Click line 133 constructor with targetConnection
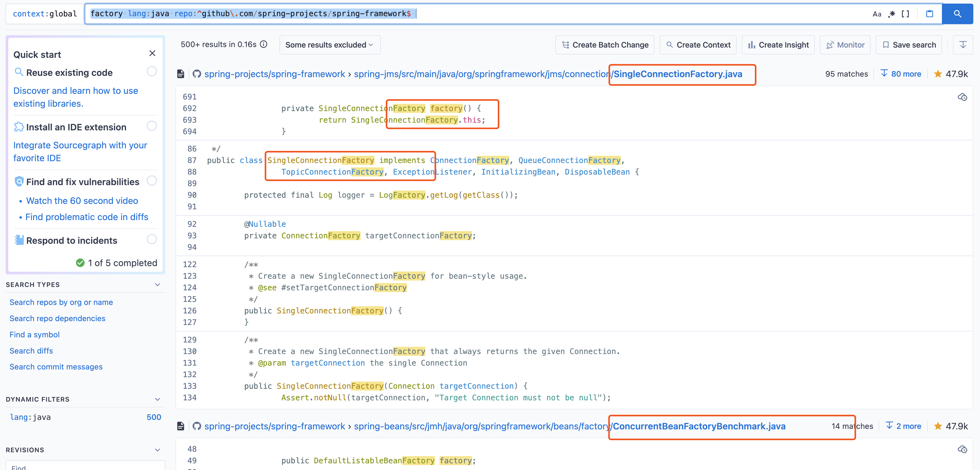This screenshot has height=470, width=980. (386, 386)
